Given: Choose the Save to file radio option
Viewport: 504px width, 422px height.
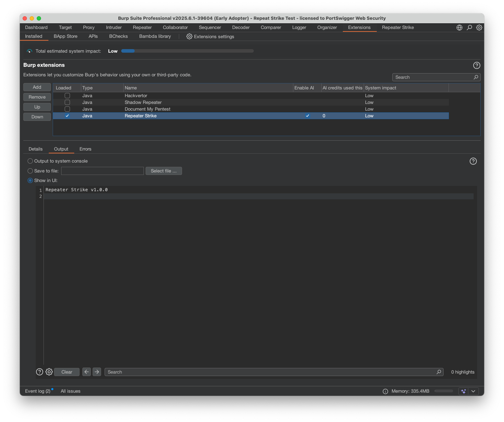Looking at the screenshot, I should click(30, 171).
